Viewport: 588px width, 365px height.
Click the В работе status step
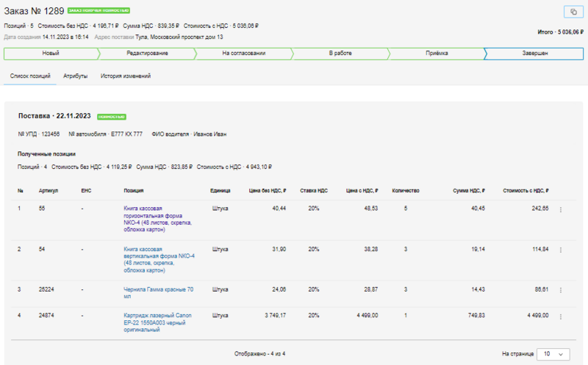[x=340, y=54]
